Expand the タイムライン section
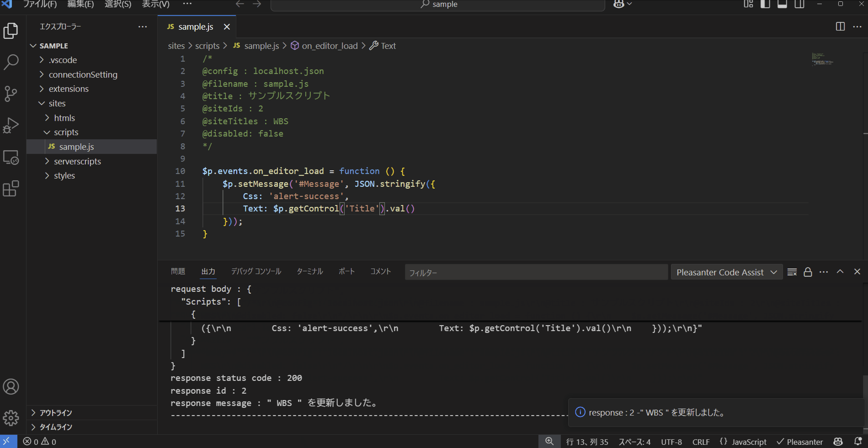Image resolution: width=868 pixels, height=448 pixels. point(92,427)
